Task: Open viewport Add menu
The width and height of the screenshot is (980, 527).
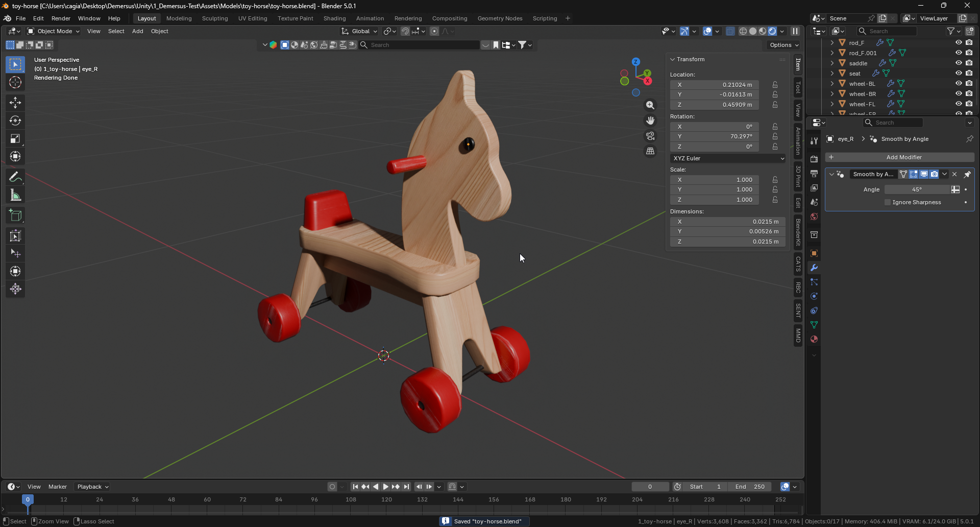Action: tap(138, 31)
